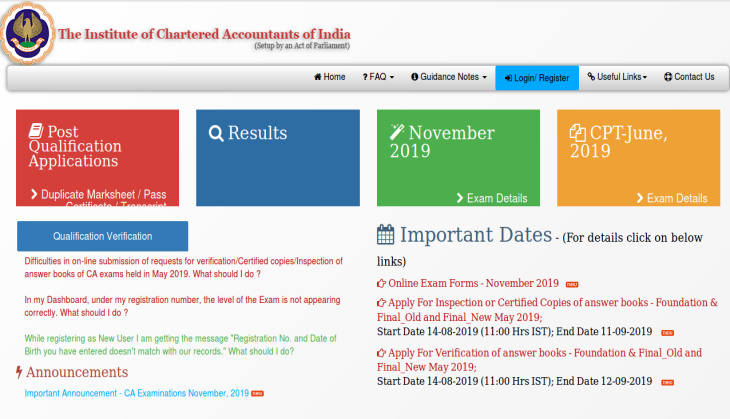Open Exam Details for November 2019
This screenshot has width=730, height=419.
tap(492, 198)
